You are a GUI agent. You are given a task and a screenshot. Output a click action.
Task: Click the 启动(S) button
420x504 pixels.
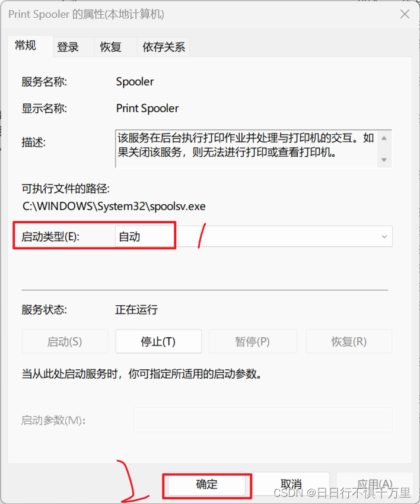[65, 341]
